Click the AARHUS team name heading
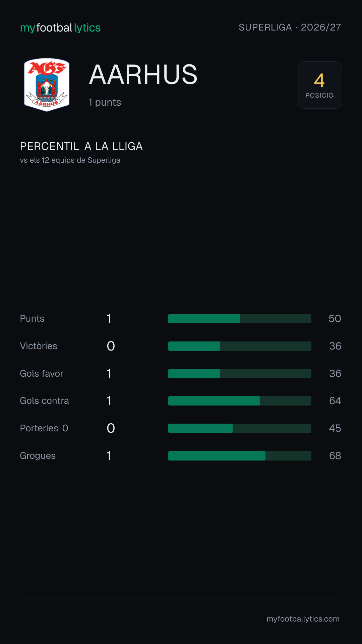 click(x=143, y=74)
